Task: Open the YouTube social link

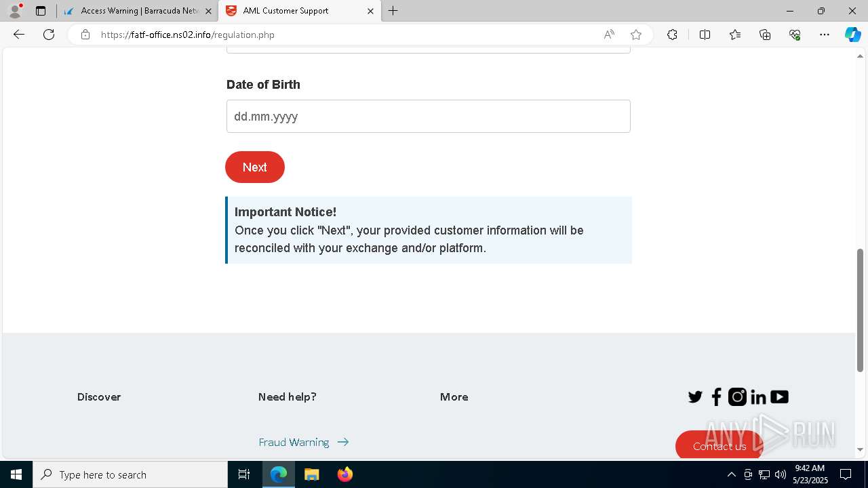Action: (x=779, y=397)
